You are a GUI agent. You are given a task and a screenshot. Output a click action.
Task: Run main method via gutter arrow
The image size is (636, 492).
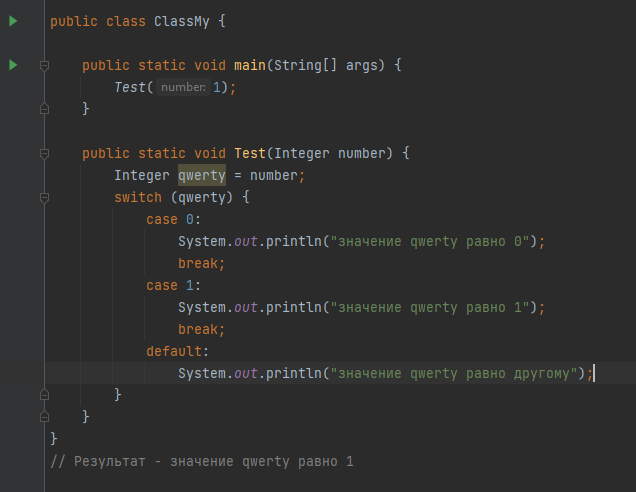(x=13, y=65)
